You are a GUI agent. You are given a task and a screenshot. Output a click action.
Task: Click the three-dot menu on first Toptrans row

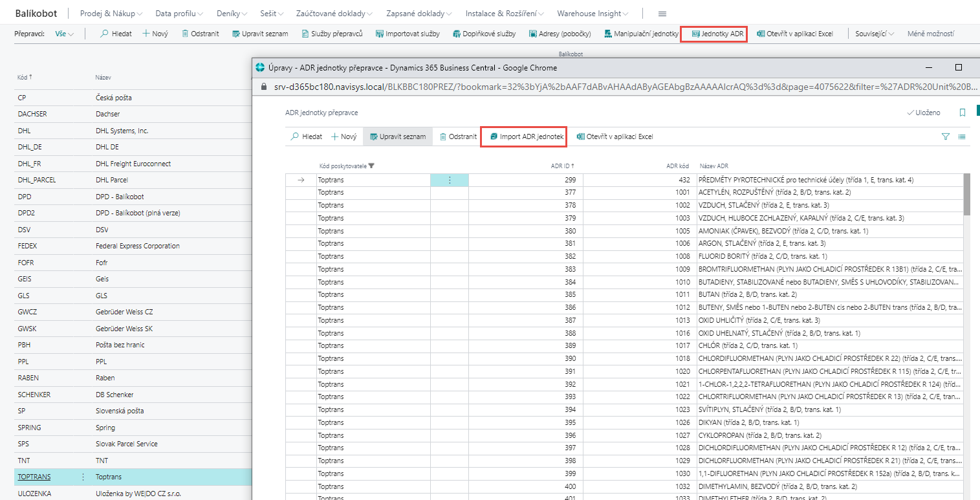click(450, 180)
